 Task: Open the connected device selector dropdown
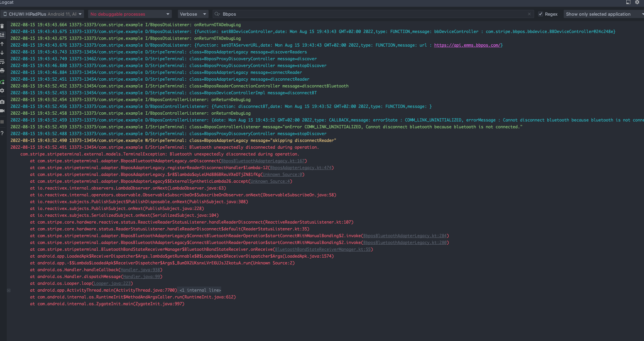tap(42, 14)
